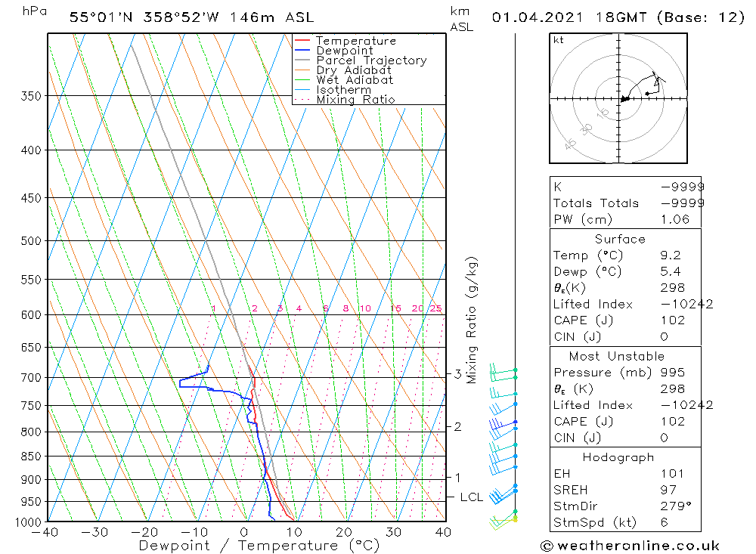
Task: Click the "40" temperature axis label
Action: (x=443, y=532)
